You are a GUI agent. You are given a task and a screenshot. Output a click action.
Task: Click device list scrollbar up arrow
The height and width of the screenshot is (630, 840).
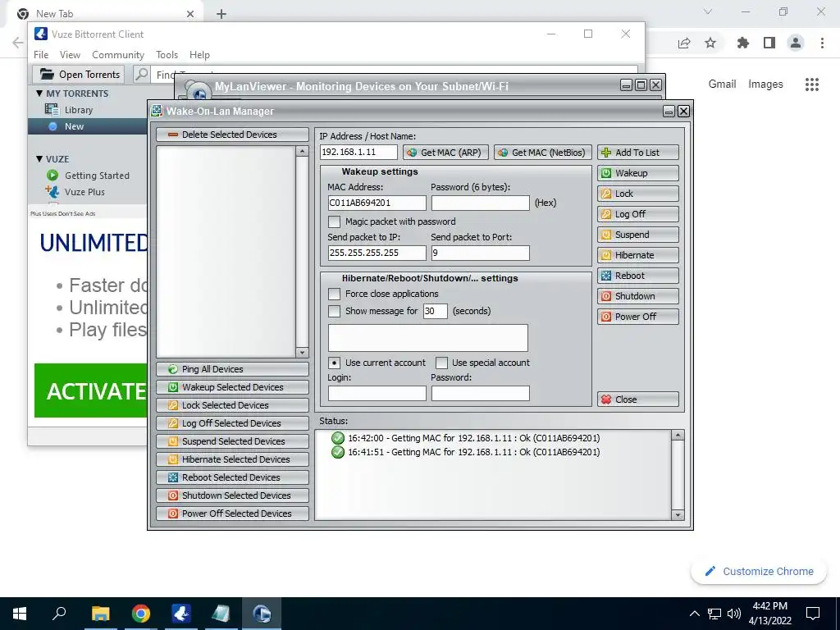(x=302, y=152)
